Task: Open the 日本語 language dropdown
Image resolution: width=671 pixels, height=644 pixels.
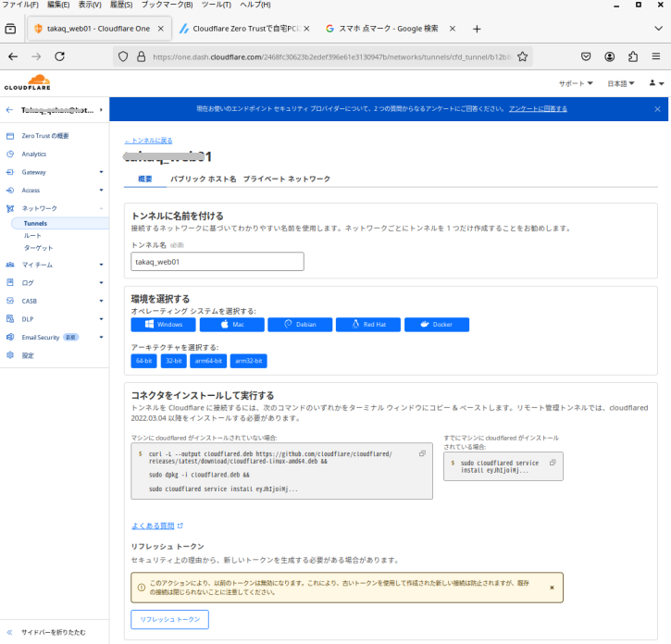Action: (620, 83)
